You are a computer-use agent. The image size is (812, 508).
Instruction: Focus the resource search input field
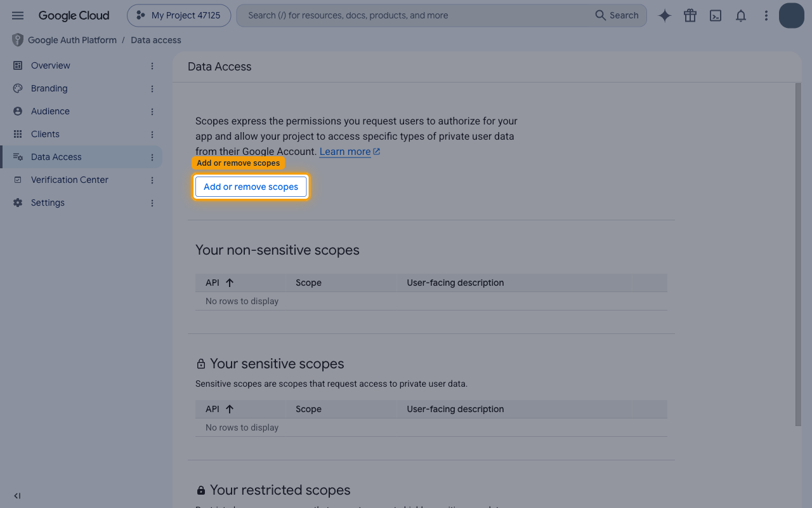(x=416, y=15)
